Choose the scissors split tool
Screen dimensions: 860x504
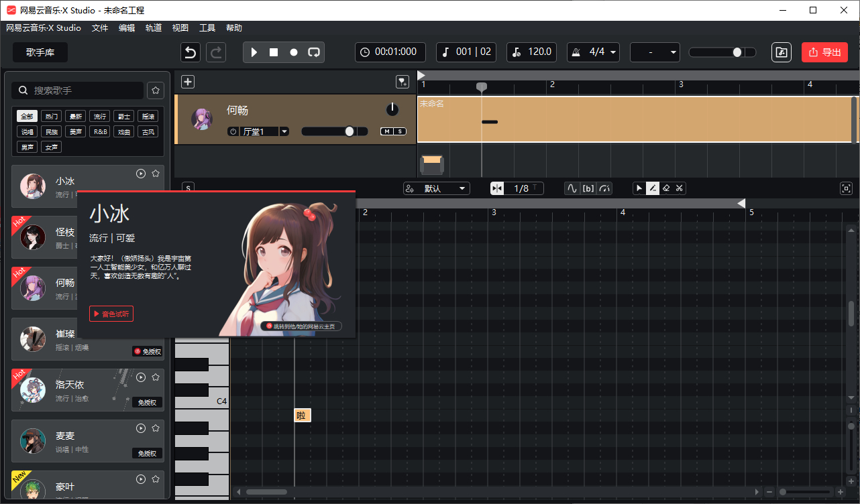click(x=680, y=188)
